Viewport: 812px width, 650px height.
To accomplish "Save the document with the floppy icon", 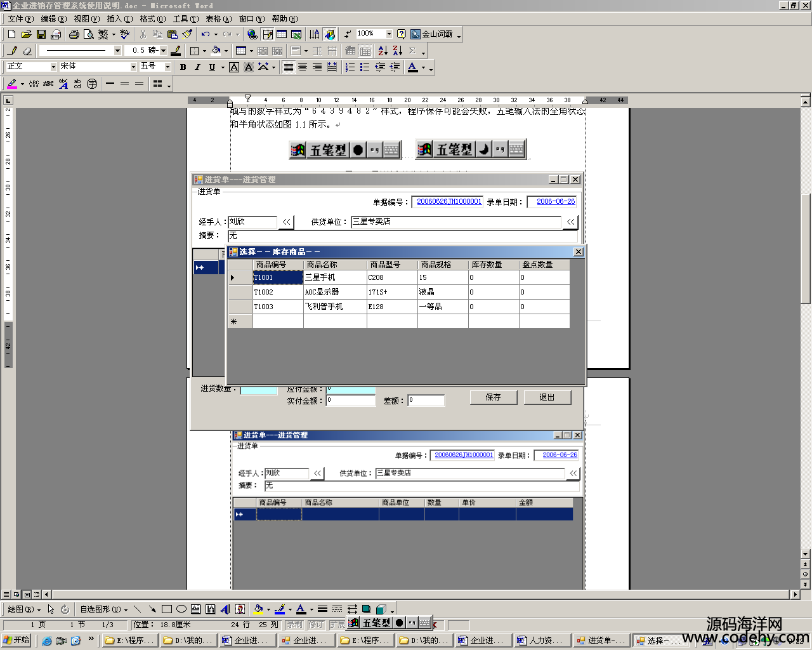I will tap(41, 34).
